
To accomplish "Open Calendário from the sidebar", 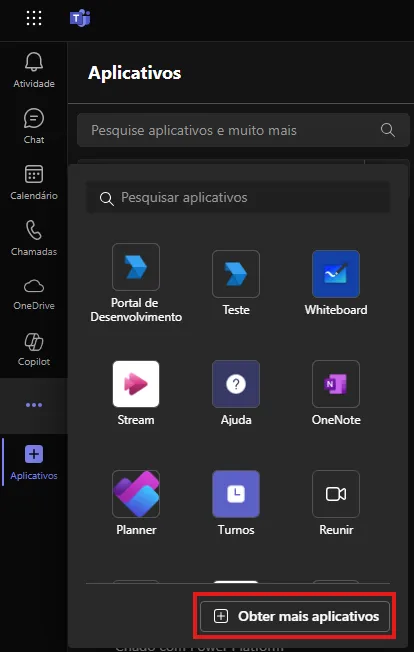I will [x=34, y=182].
